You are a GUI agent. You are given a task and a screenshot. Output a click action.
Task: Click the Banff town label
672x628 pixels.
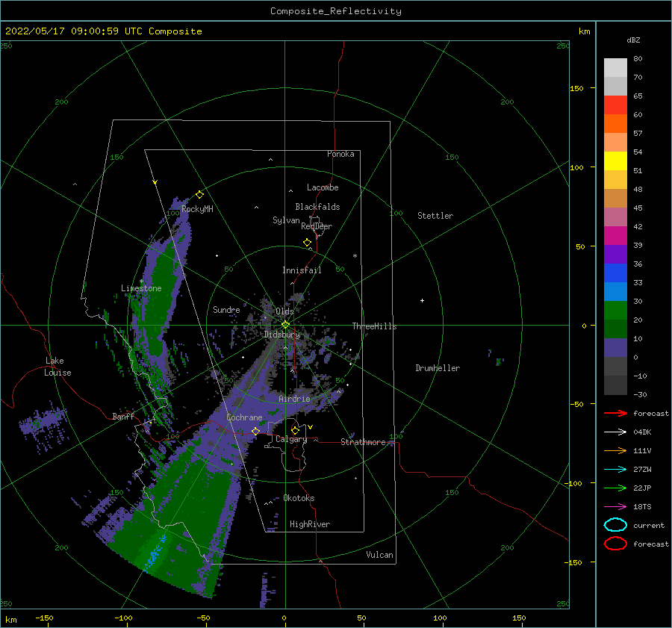click(123, 416)
